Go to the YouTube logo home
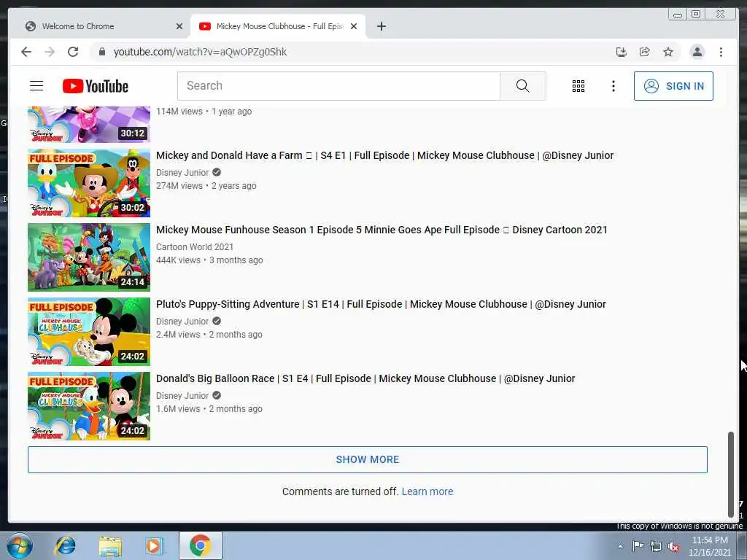This screenshot has width=747, height=560. [x=96, y=86]
